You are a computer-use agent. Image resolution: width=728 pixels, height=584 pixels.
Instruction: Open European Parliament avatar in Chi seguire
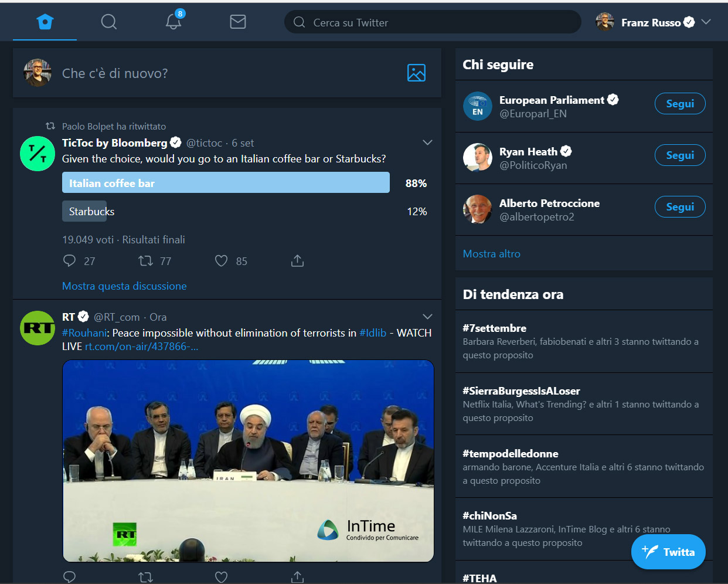478,106
